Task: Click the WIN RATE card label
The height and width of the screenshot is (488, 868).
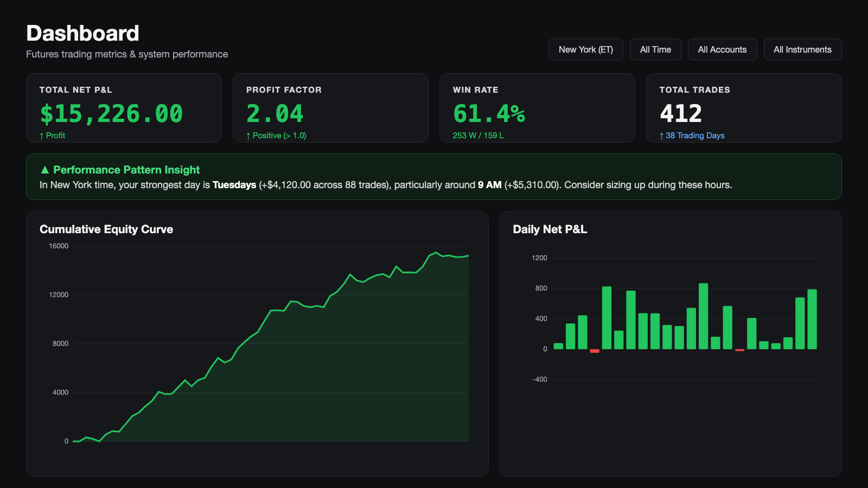Action: [x=476, y=90]
